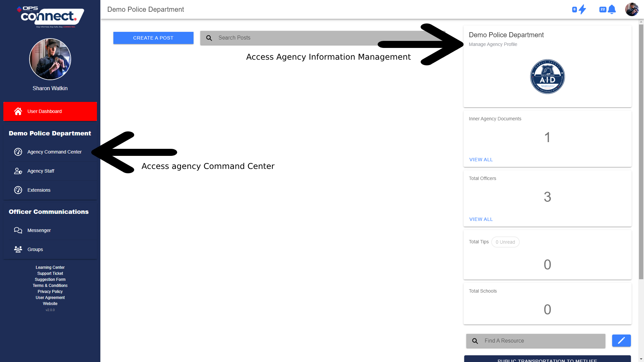
Task: Click the 0 Unread tips chip
Action: (x=505, y=242)
